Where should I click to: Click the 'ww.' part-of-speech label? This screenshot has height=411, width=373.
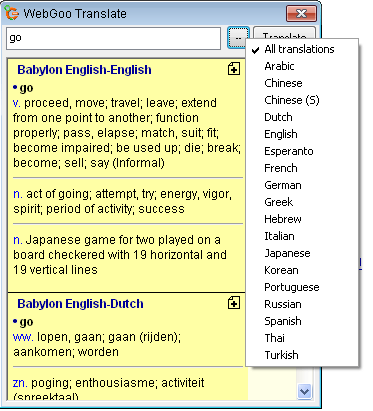[x=23, y=337]
